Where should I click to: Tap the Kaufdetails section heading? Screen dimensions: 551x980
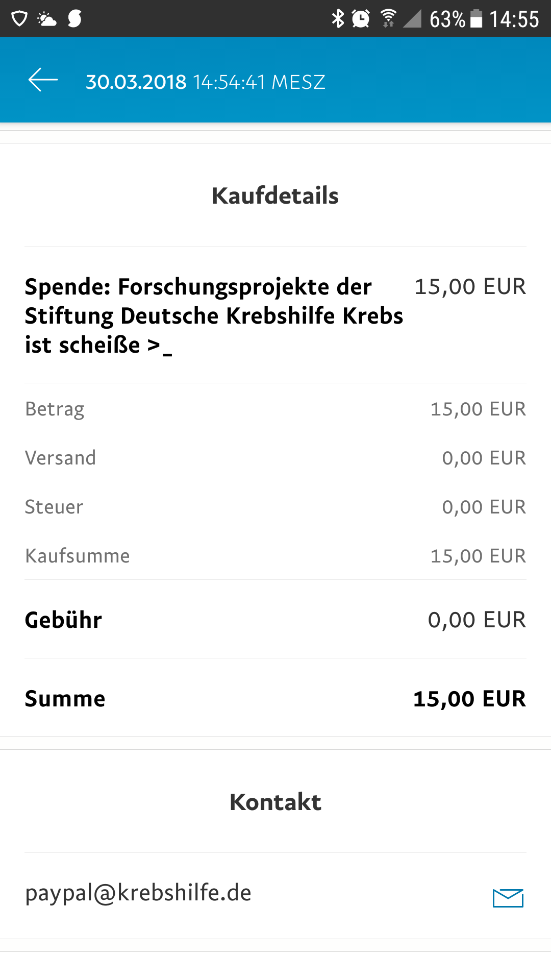click(275, 195)
